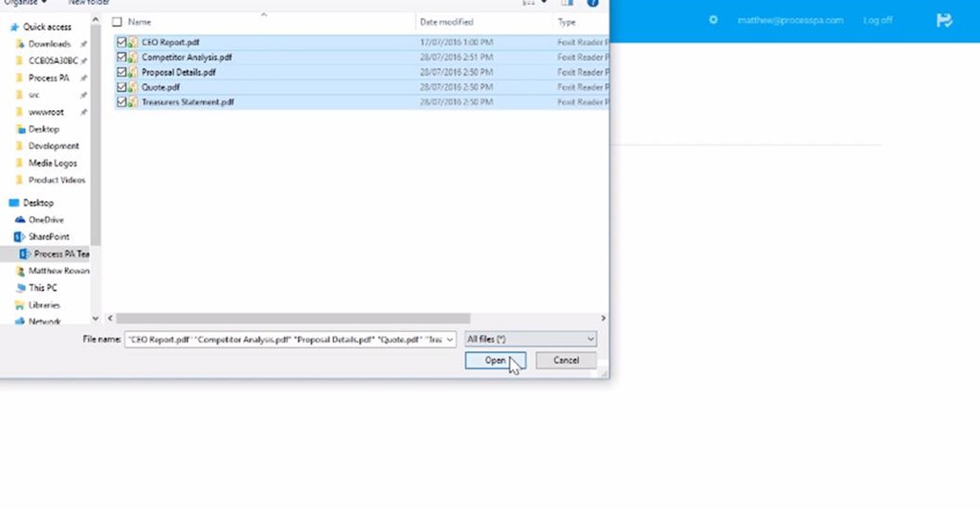Click the Open button
Image resolution: width=980 pixels, height=509 pixels.
(x=494, y=361)
